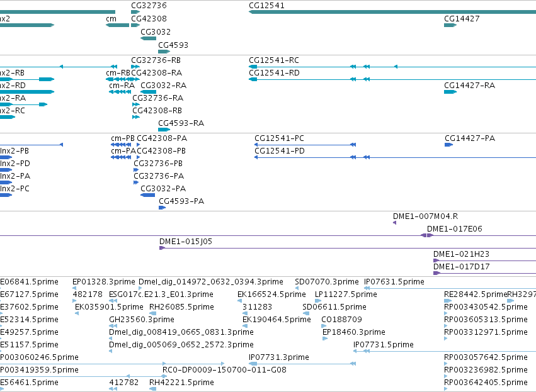The width and height of the screenshot is (536, 392).
Task: Click EST label "RC0-DP0009-150700-011-G08"
Action: click(224, 370)
